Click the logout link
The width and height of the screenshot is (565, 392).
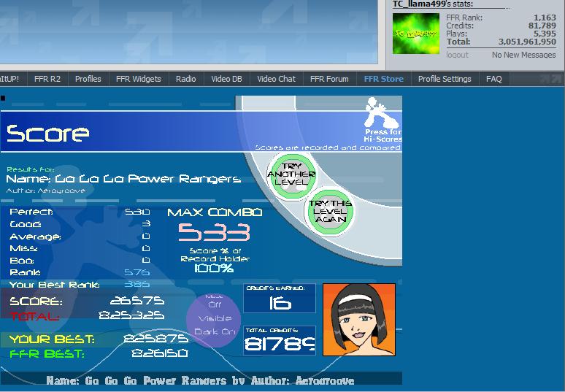[457, 55]
